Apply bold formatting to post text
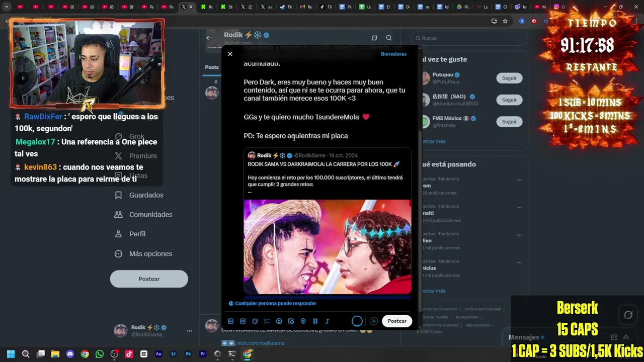The image size is (644, 362). [315, 321]
